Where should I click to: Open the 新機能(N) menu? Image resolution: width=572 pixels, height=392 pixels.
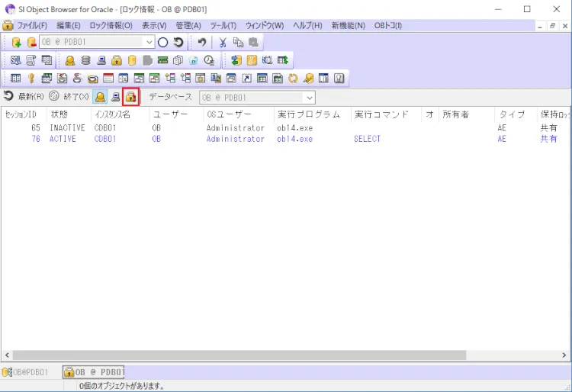[x=349, y=25]
